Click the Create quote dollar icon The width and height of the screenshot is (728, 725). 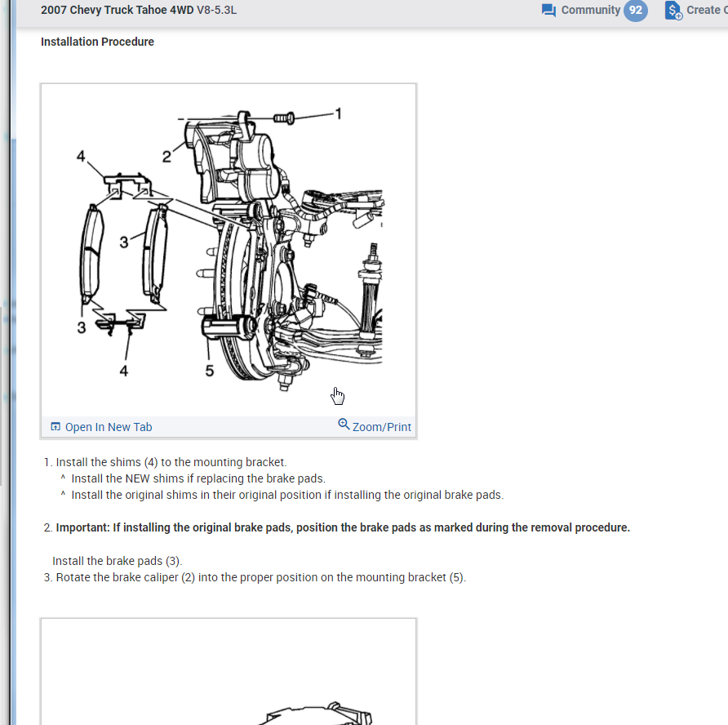673,11
